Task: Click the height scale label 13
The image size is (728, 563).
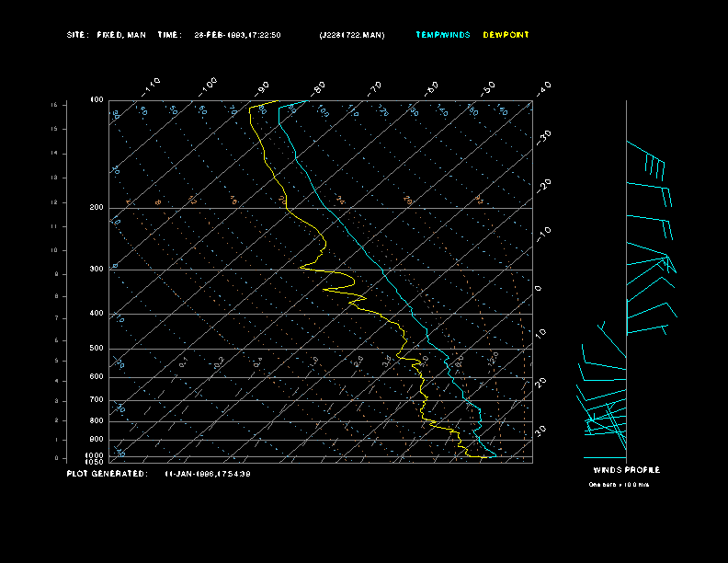Action: pyautogui.click(x=55, y=178)
